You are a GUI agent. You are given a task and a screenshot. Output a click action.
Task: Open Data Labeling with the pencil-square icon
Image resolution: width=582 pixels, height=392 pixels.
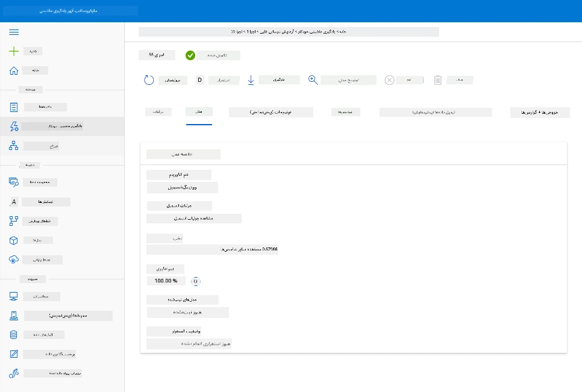point(14,354)
